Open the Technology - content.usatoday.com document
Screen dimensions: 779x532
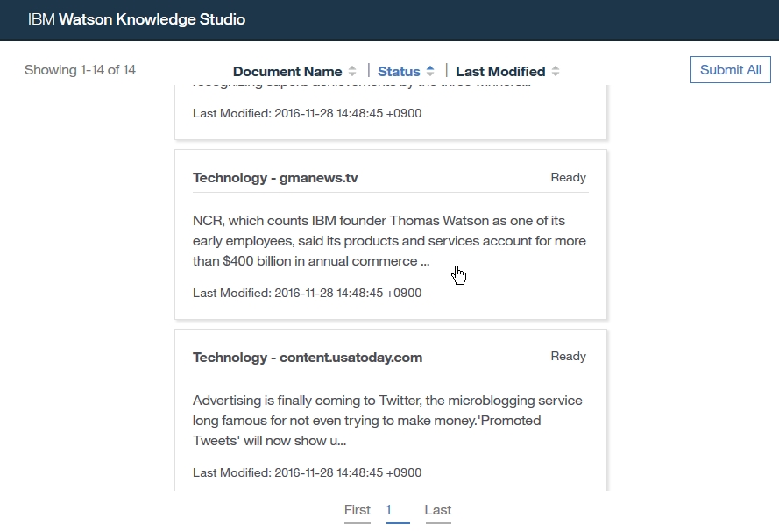tap(308, 358)
